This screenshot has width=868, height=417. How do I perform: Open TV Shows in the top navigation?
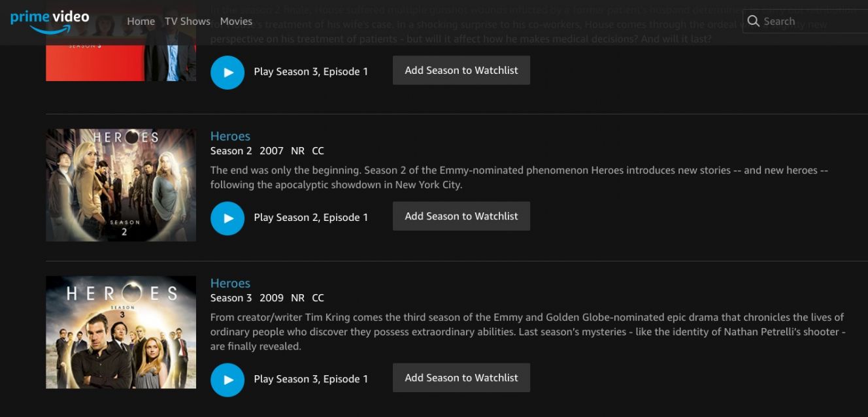[x=188, y=21]
